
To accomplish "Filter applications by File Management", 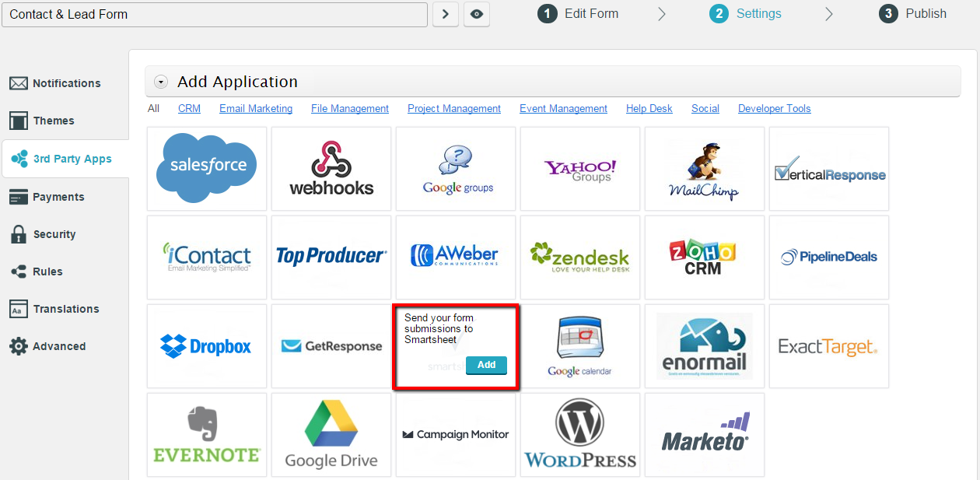I will pyautogui.click(x=350, y=109).
